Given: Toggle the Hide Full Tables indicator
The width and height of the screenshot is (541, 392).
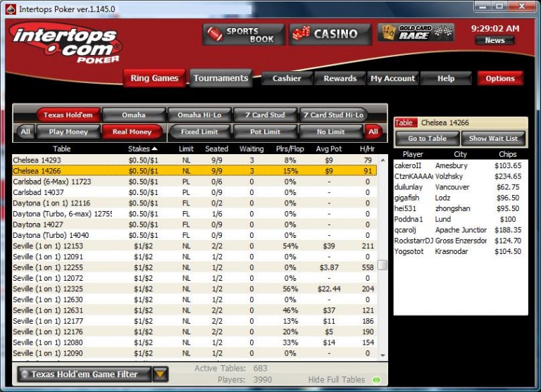Looking at the screenshot, I should pos(376,380).
